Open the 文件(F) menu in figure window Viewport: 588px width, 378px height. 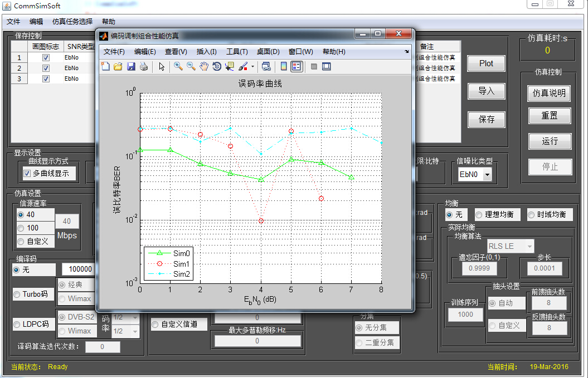point(114,52)
